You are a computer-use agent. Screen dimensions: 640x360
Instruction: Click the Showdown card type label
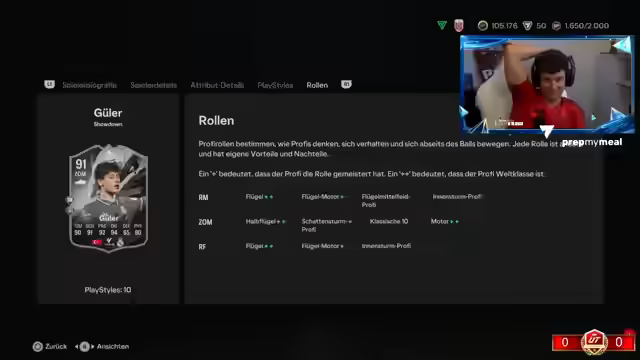point(108,124)
